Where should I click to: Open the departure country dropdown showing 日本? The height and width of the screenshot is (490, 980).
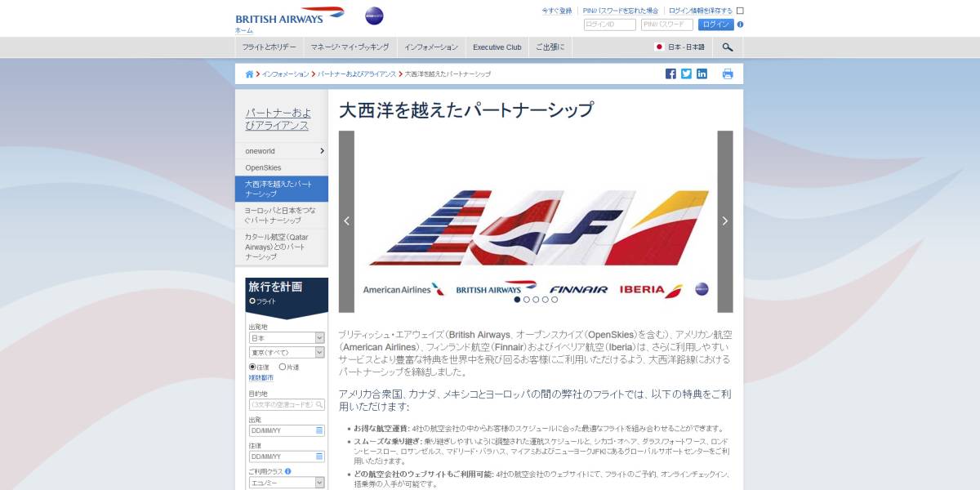[287, 337]
